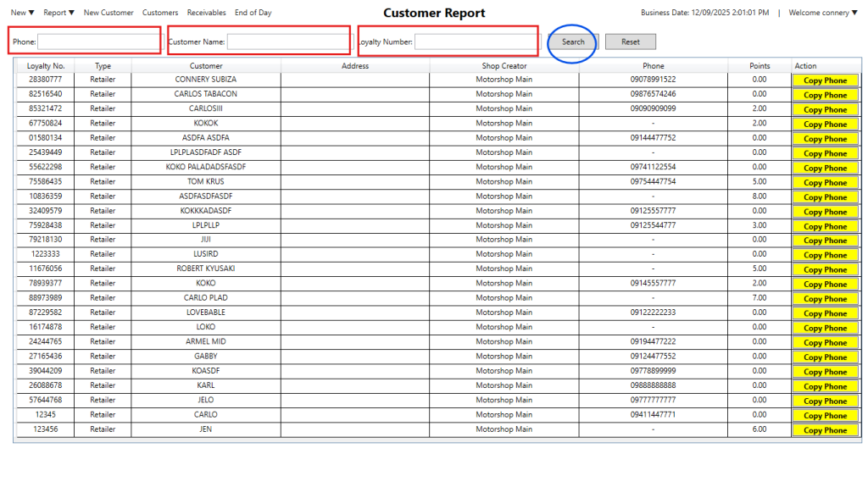Screen dimensions: 868x487
Task: Click the Points column header
Action: pos(759,66)
